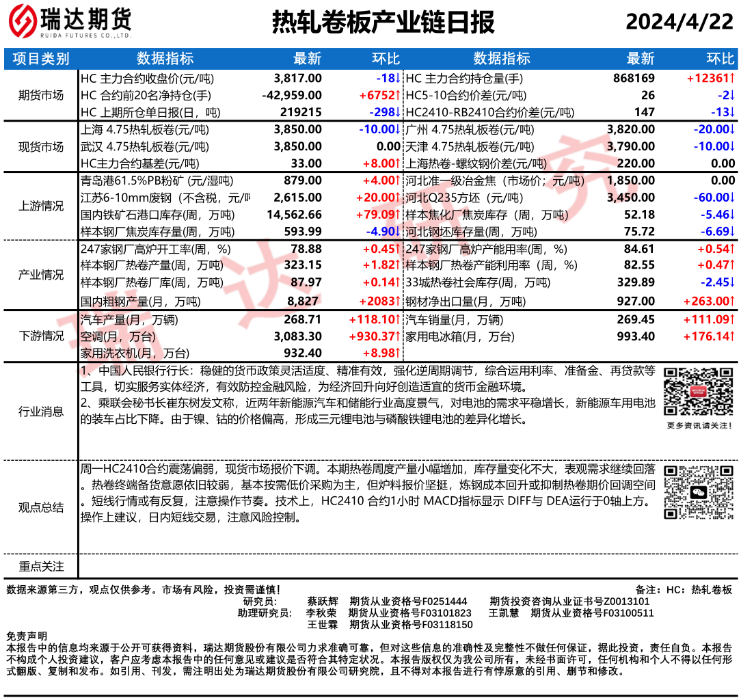Click the 项目类别 column header

pyautogui.click(x=41, y=59)
